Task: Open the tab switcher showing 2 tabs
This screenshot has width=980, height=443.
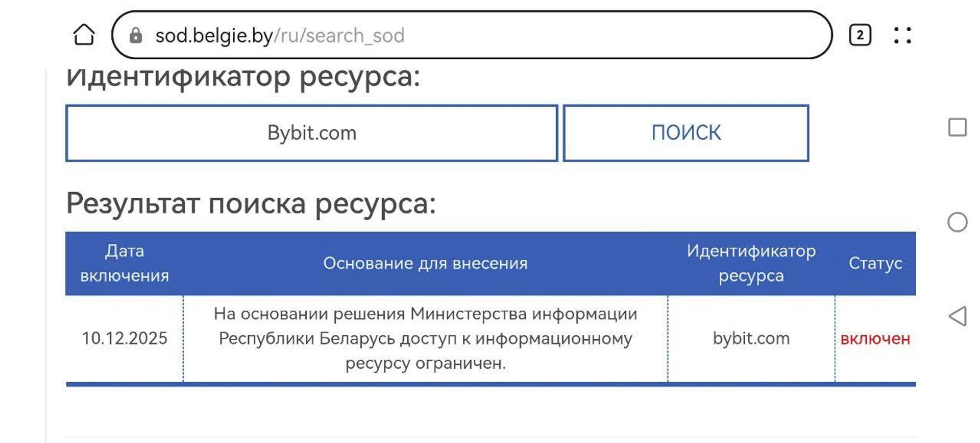Action: pos(861,35)
